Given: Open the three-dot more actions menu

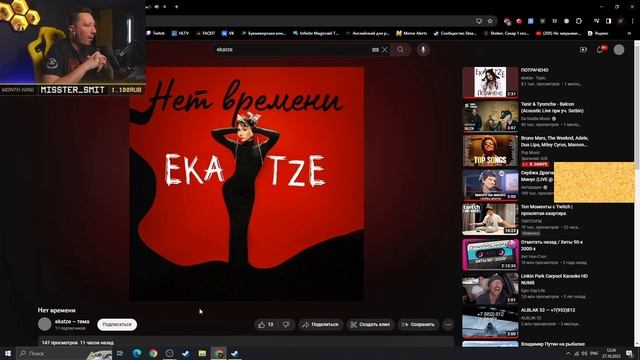Looking at the screenshot, I should [448, 324].
